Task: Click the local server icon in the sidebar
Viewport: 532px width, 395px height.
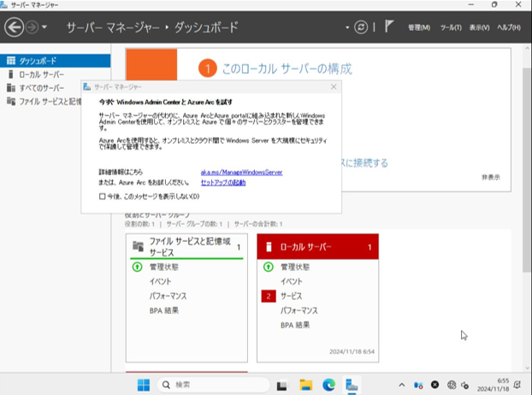Action: (11, 74)
